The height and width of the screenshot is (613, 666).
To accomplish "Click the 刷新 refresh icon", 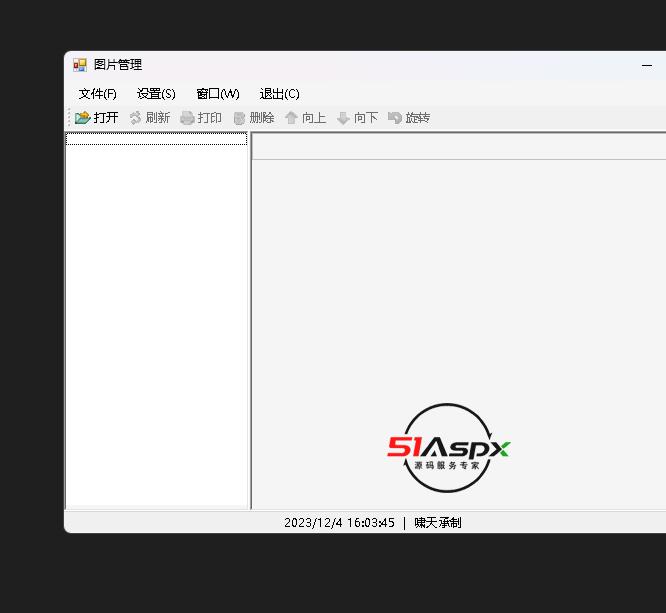I will pos(135,118).
